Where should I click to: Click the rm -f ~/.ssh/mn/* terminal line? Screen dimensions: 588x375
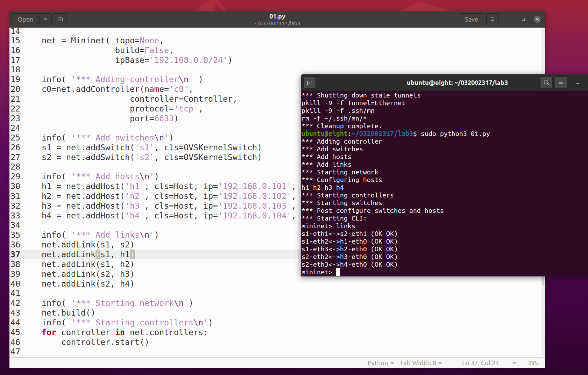[334, 118]
